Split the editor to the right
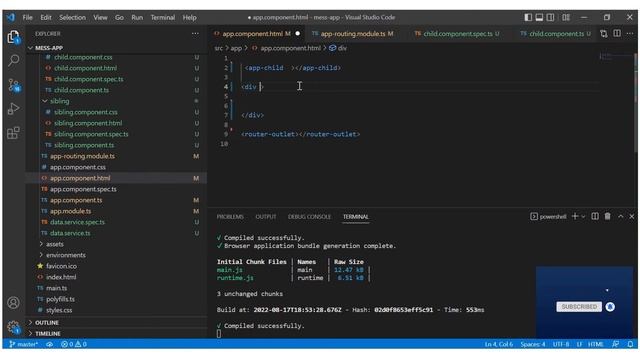The width and height of the screenshot is (640, 360). 617,33
